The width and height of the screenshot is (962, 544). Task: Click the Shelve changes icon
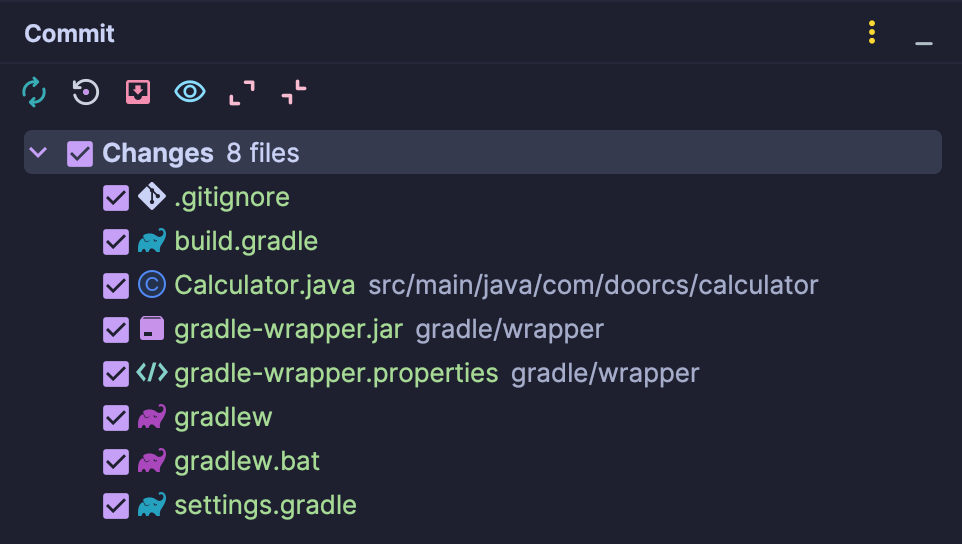[138, 92]
